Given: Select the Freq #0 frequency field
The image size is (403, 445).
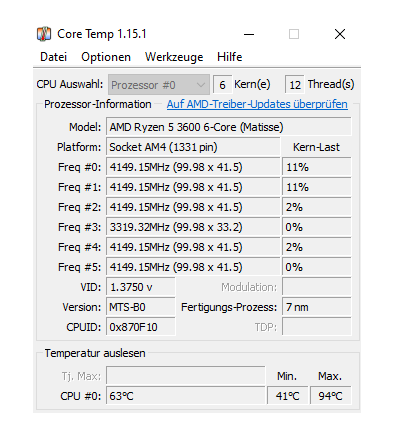Looking at the screenshot, I should pyautogui.click(x=193, y=167).
